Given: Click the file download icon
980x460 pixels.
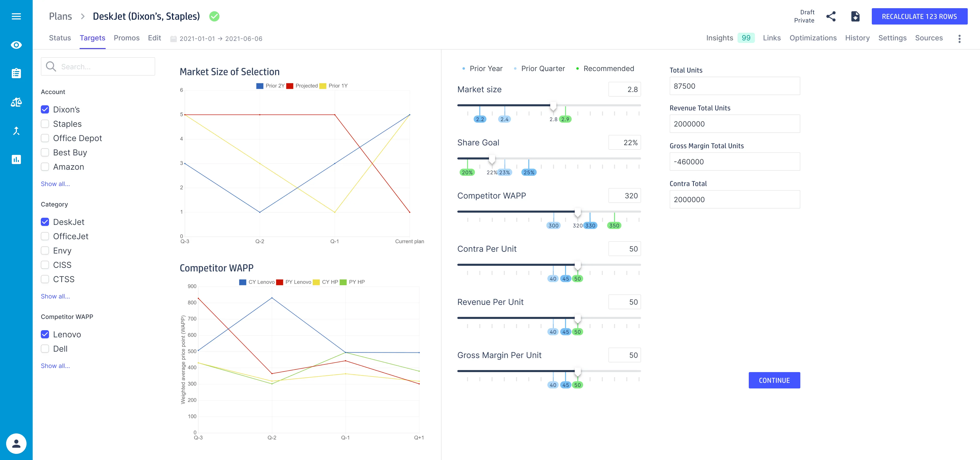Looking at the screenshot, I should coord(855,16).
